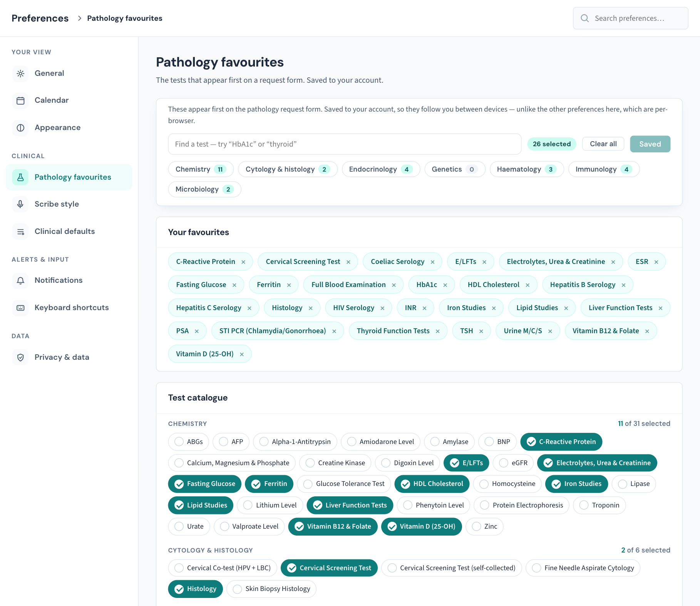Remove TSH from favourites
This screenshot has height=606, width=700.
click(x=481, y=331)
